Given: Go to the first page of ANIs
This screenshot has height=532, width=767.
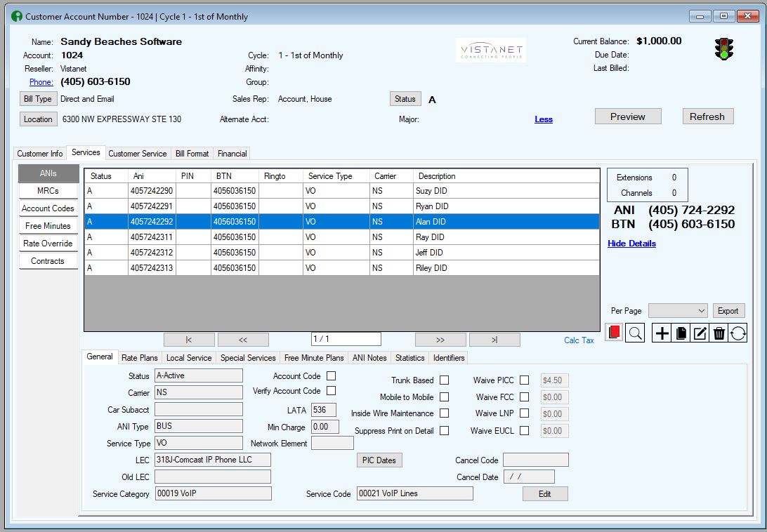Looking at the screenshot, I should [x=190, y=340].
